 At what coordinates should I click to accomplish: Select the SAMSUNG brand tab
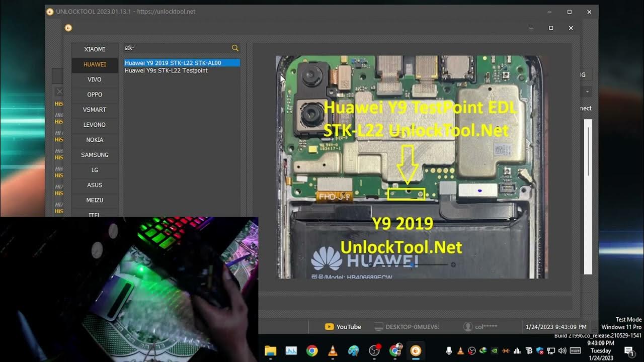click(95, 155)
